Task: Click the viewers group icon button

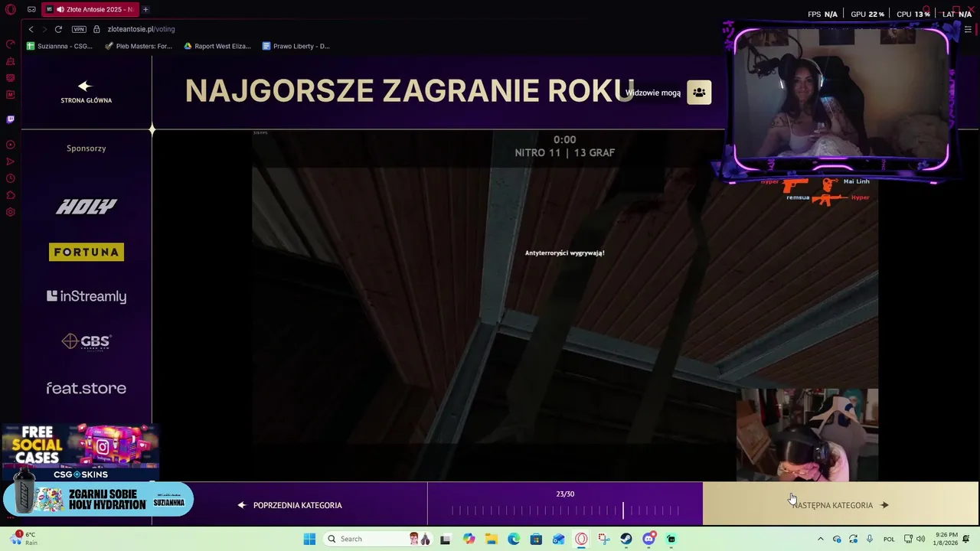Action: click(699, 93)
